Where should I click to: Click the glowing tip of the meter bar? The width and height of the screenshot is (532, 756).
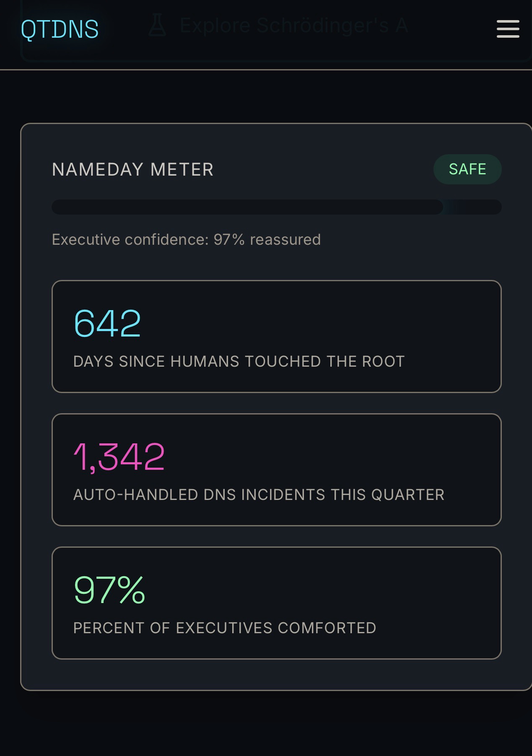pos(444,207)
